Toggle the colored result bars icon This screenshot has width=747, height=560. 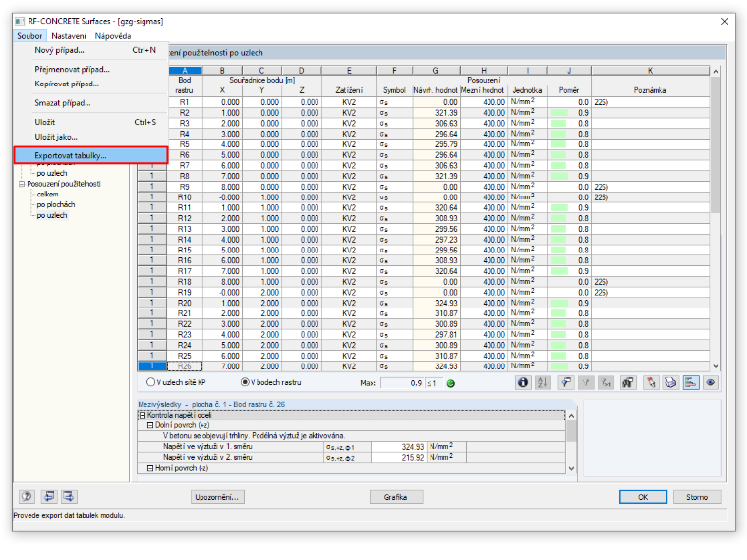[690, 382]
